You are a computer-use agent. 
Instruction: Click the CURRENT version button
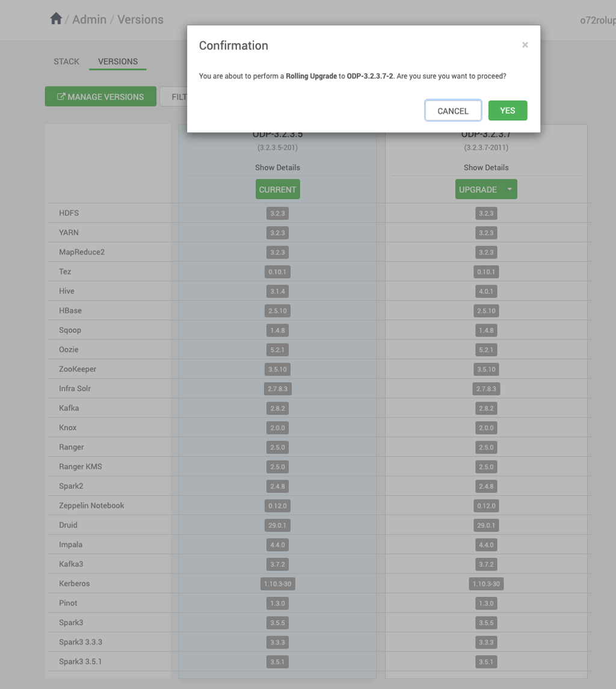coord(278,190)
